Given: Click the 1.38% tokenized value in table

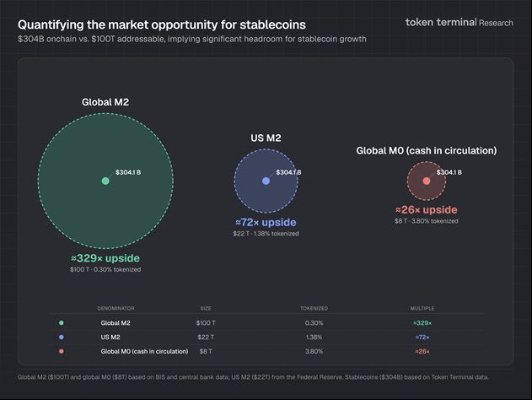Looking at the screenshot, I should (314, 336).
